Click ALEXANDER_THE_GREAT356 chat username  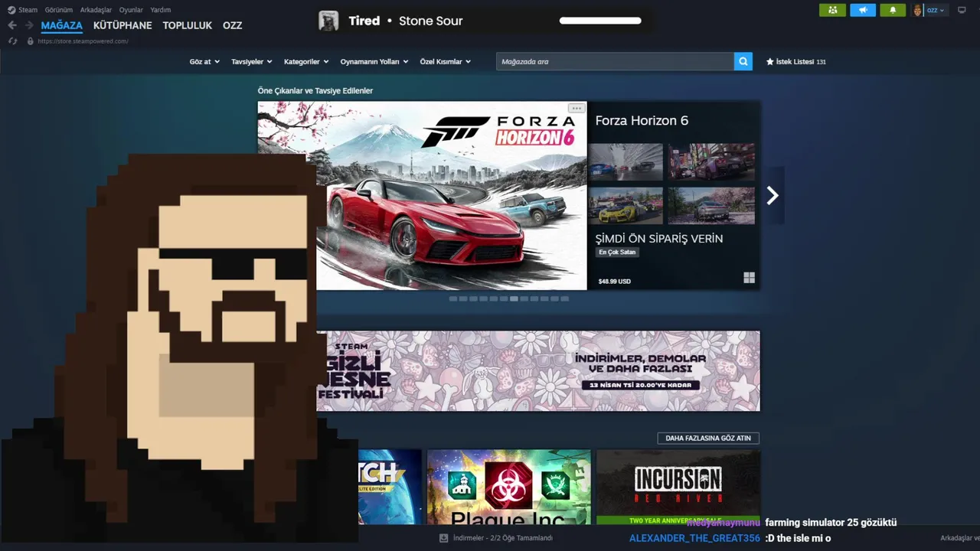(x=694, y=538)
